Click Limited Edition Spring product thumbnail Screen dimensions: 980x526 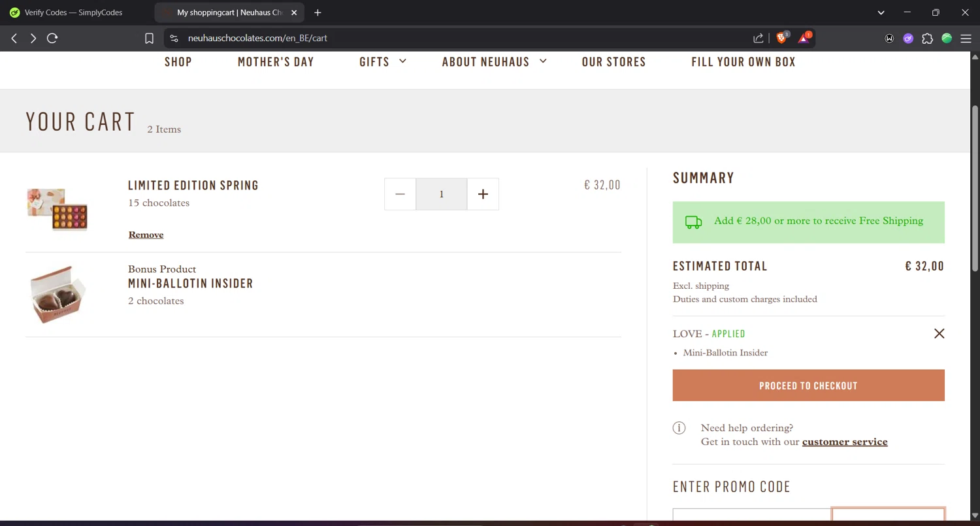point(57,209)
